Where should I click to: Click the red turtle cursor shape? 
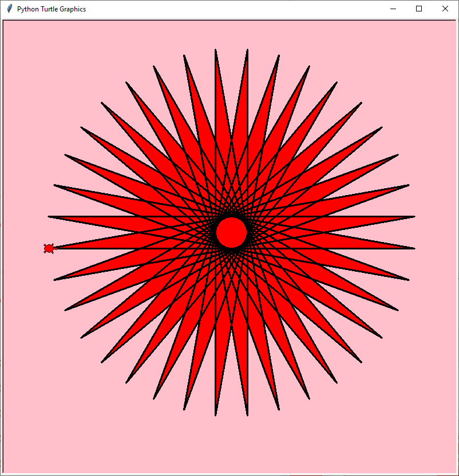pyautogui.click(x=49, y=248)
